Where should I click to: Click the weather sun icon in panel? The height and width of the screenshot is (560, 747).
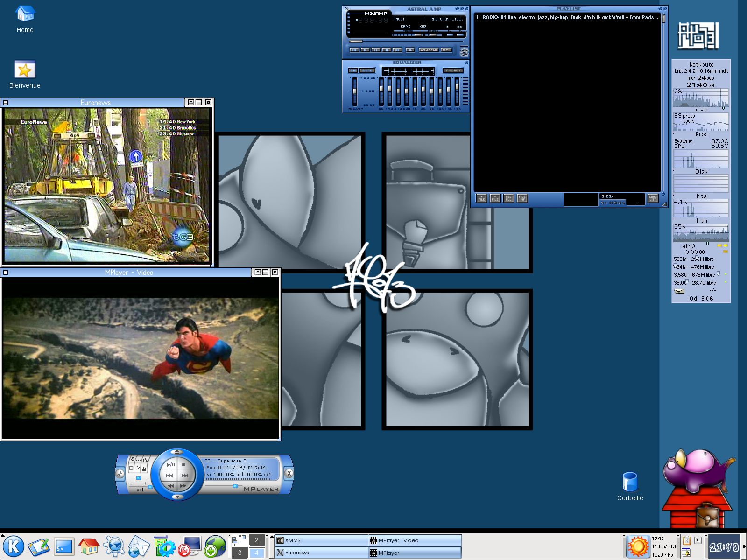[638, 546]
